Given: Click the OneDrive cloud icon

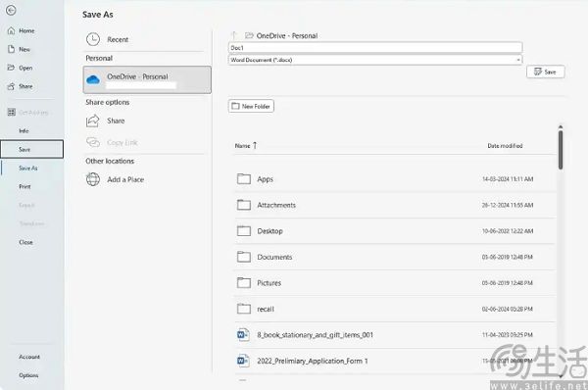Looking at the screenshot, I should [93, 79].
